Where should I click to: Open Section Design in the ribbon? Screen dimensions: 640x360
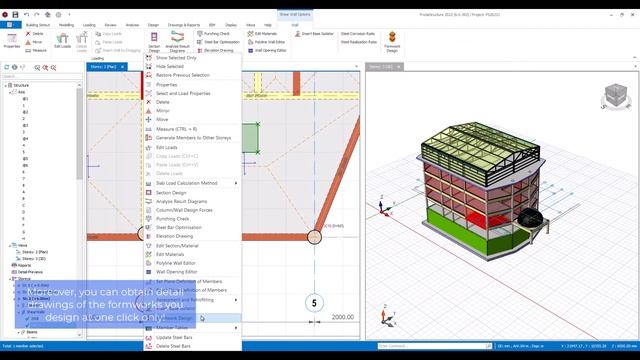click(154, 42)
